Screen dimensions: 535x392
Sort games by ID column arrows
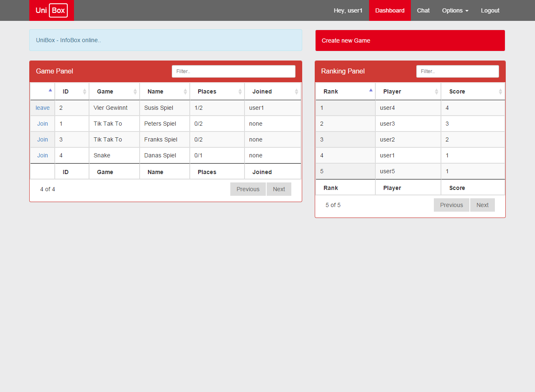(x=84, y=91)
